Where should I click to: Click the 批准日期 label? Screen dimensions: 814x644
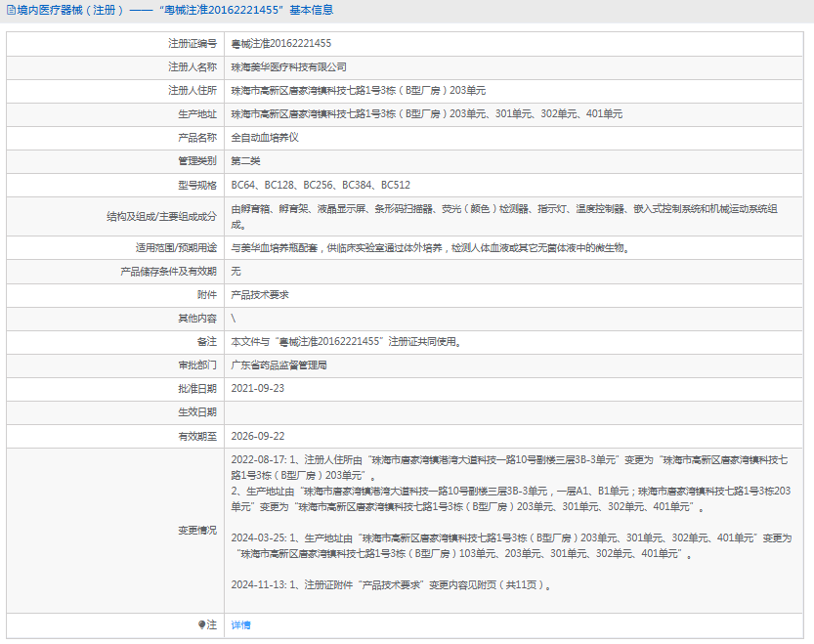197,389
